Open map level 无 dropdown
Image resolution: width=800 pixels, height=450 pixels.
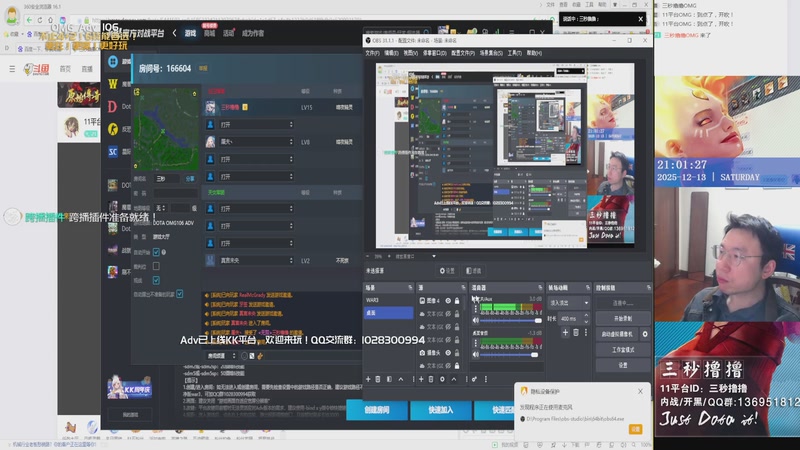tap(161, 208)
